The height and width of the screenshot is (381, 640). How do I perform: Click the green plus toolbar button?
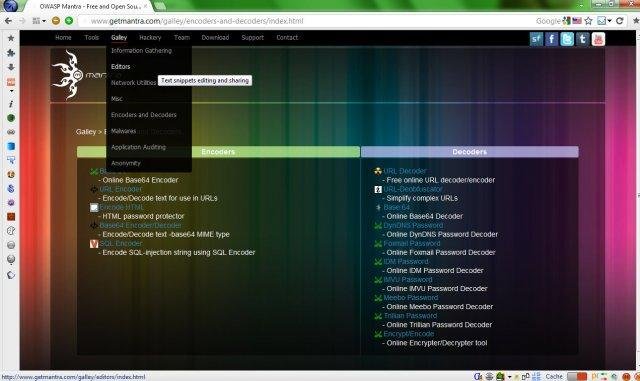point(69,20)
